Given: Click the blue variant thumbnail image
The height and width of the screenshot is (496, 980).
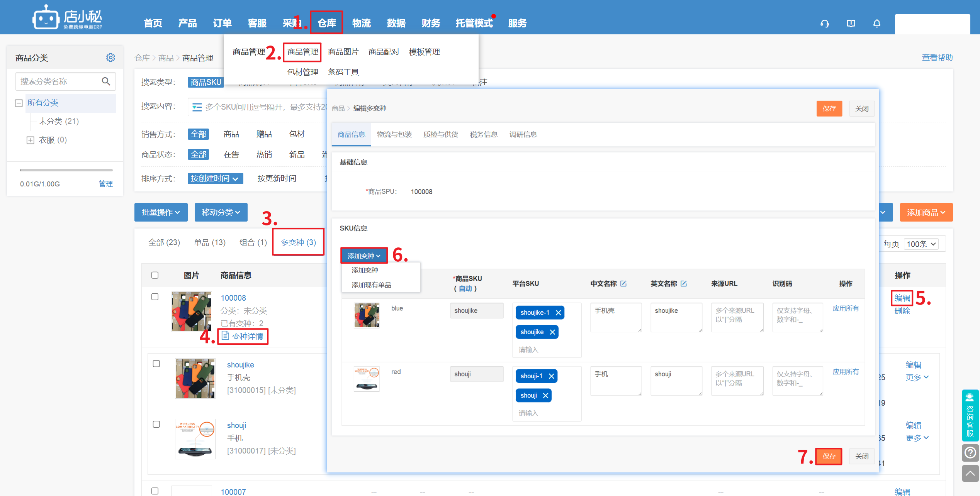Looking at the screenshot, I should 367,315.
